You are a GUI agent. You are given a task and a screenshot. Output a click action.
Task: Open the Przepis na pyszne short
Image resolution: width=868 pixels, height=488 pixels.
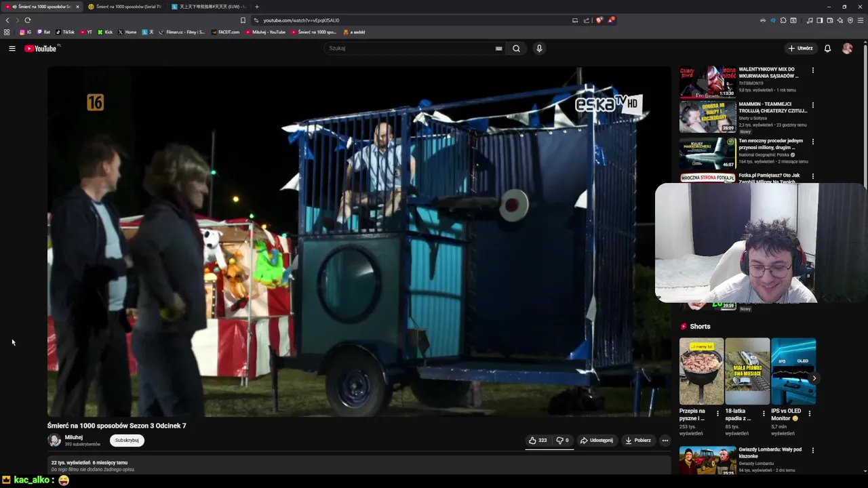(701, 371)
